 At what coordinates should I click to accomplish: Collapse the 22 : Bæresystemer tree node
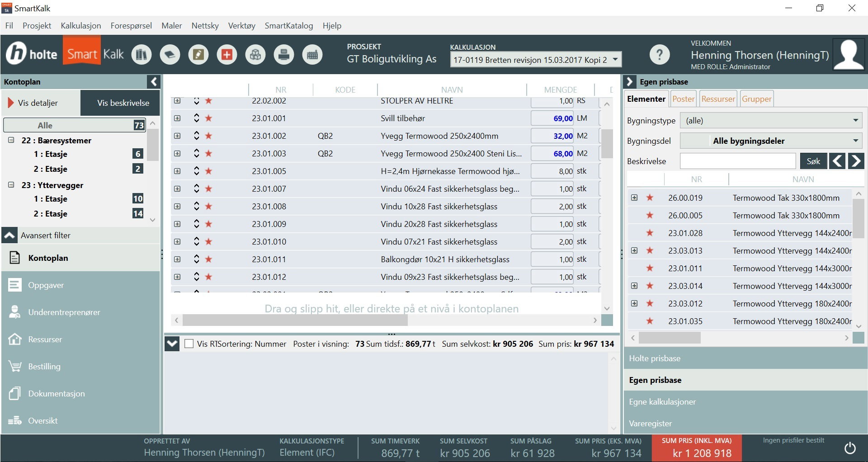pyautogui.click(x=11, y=140)
